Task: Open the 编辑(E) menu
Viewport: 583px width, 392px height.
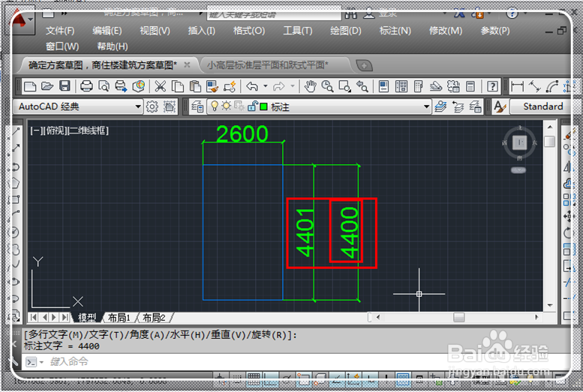Action: tap(107, 31)
